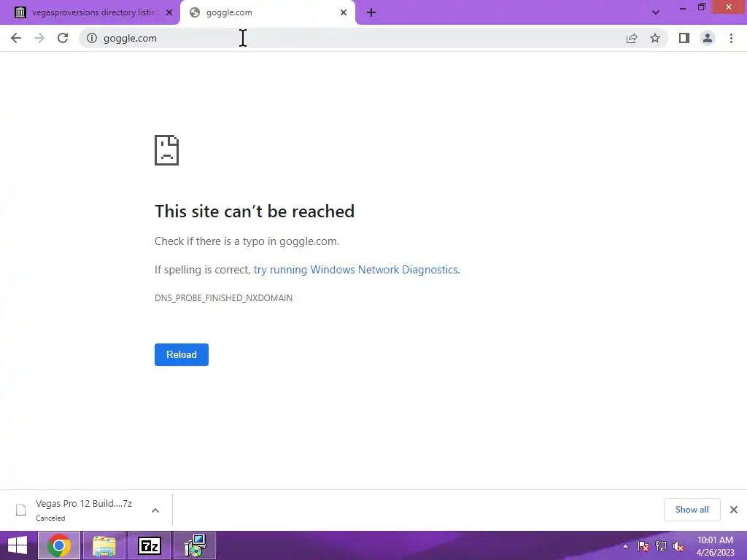Click the 'This site can't be reached' heading
This screenshot has height=560, width=747.
255,211
